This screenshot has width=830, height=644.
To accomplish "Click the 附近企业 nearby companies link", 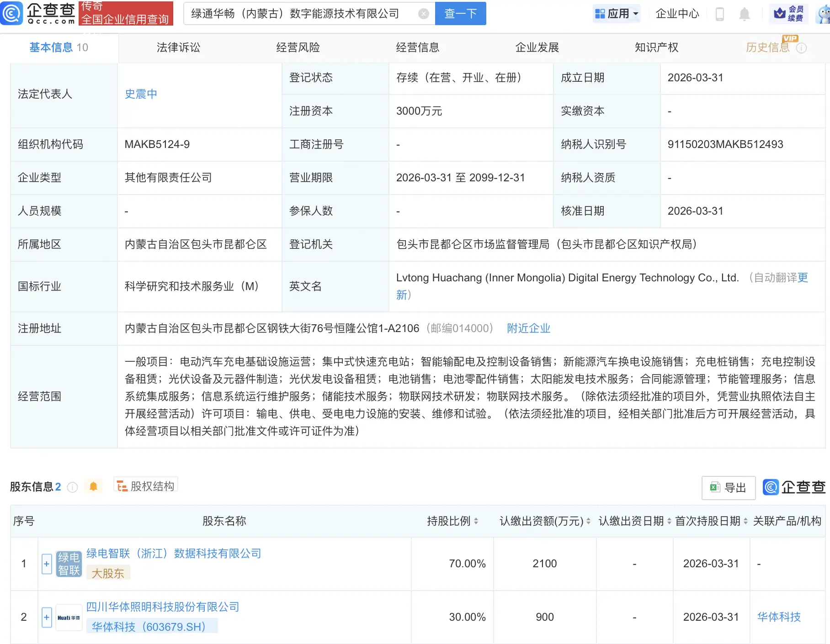I will (528, 328).
